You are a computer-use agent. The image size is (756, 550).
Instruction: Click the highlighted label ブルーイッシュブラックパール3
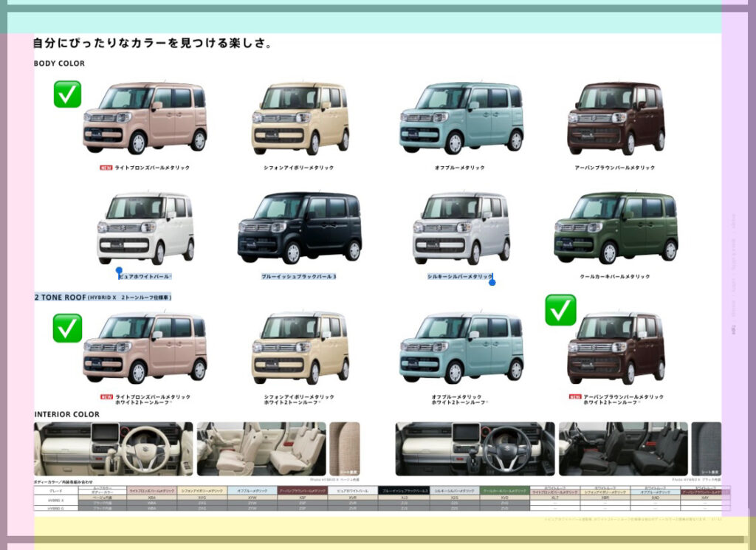point(299,277)
